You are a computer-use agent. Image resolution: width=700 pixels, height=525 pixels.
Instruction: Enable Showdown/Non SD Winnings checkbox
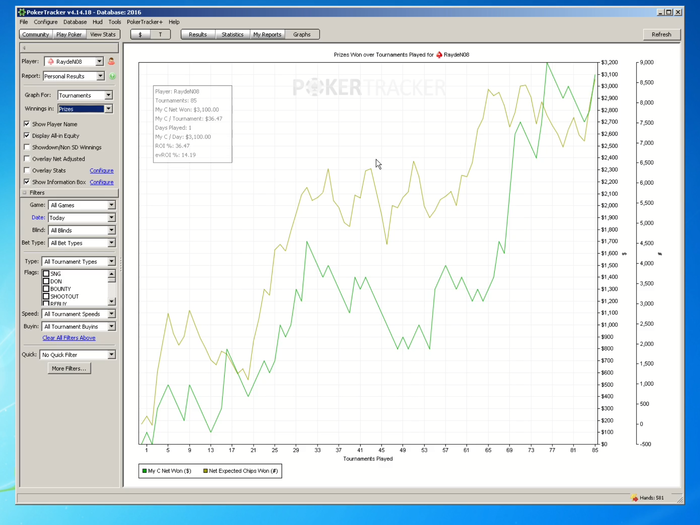[26, 147]
